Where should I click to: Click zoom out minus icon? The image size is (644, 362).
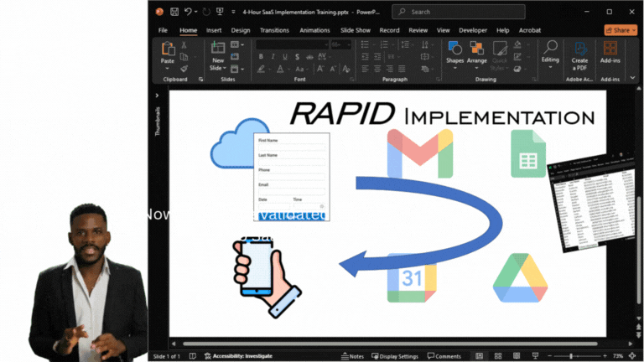pyautogui.click(x=549, y=356)
